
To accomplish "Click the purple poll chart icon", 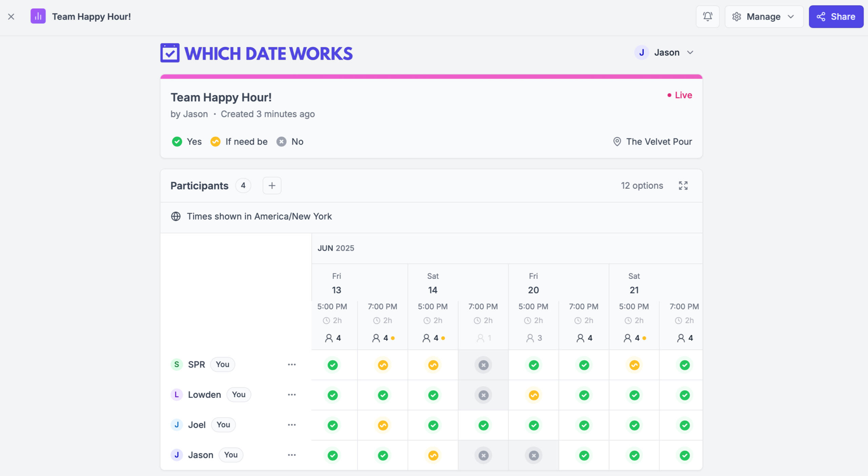I will [x=38, y=16].
